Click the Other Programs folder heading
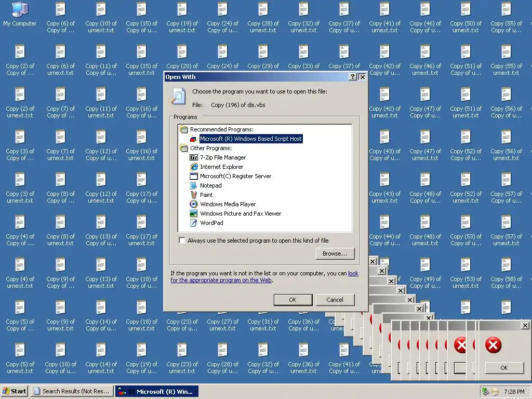 206,148
